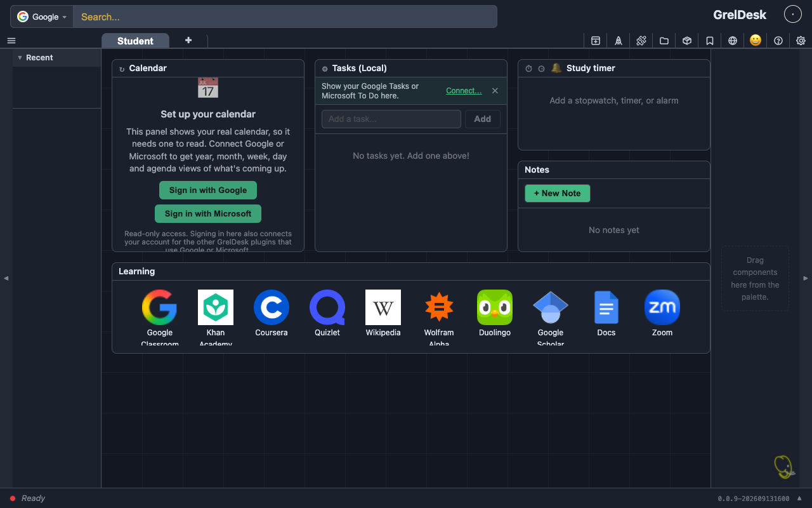Click Sign in with Microsoft
The width and height of the screenshot is (812, 508).
pos(208,213)
